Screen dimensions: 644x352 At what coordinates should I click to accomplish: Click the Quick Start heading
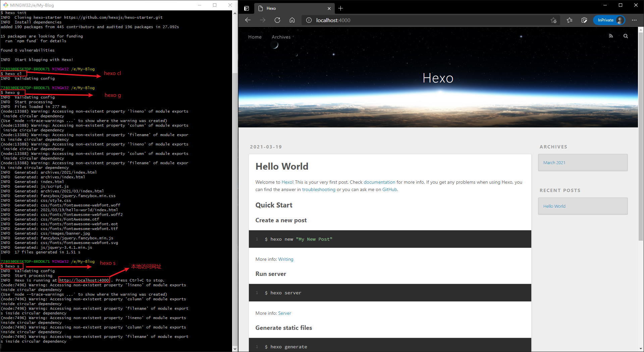pos(274,205)
